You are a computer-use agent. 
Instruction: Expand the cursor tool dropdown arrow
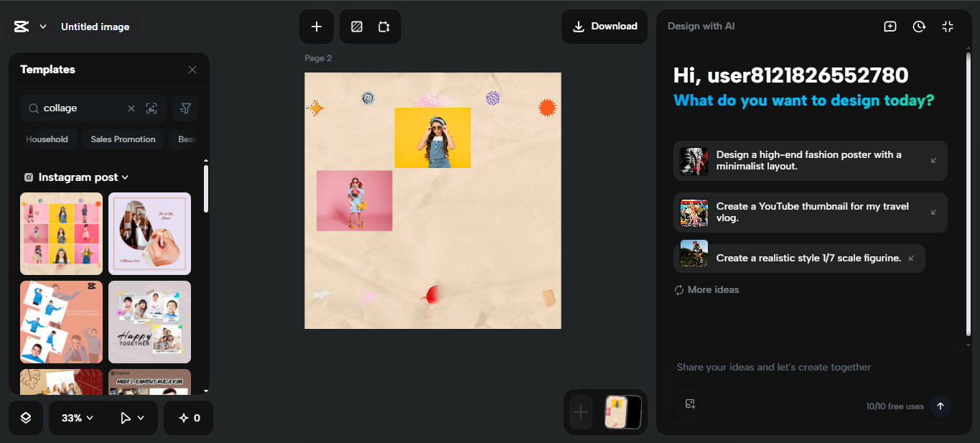tap(141, 418)
